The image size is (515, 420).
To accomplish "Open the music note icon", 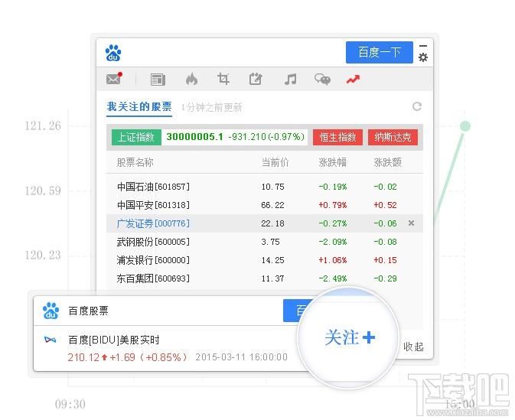I will [x=290, y=79].
